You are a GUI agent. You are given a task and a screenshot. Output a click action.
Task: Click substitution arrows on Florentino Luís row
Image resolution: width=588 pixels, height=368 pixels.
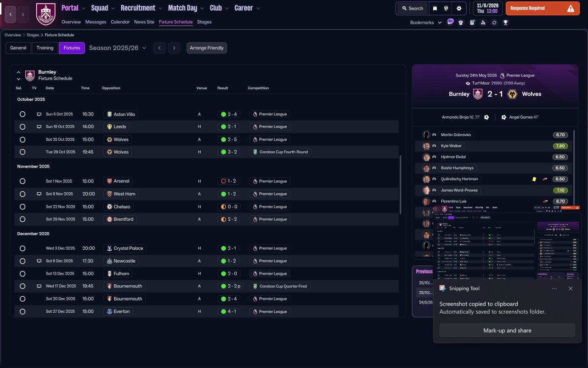pos(546,201)
